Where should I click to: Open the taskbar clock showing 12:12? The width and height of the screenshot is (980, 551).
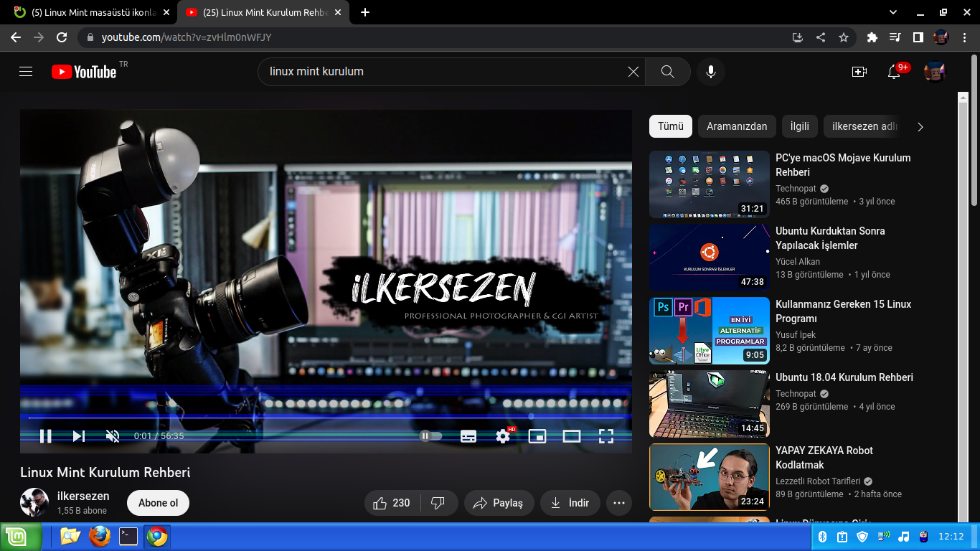[951, 537]
